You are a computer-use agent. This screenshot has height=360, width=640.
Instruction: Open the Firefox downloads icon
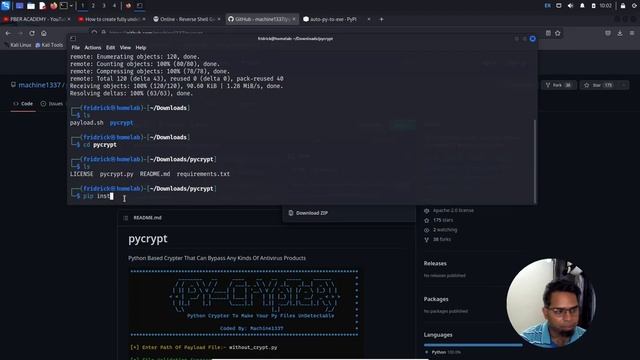pyautogui.click(x=620, y=33)
